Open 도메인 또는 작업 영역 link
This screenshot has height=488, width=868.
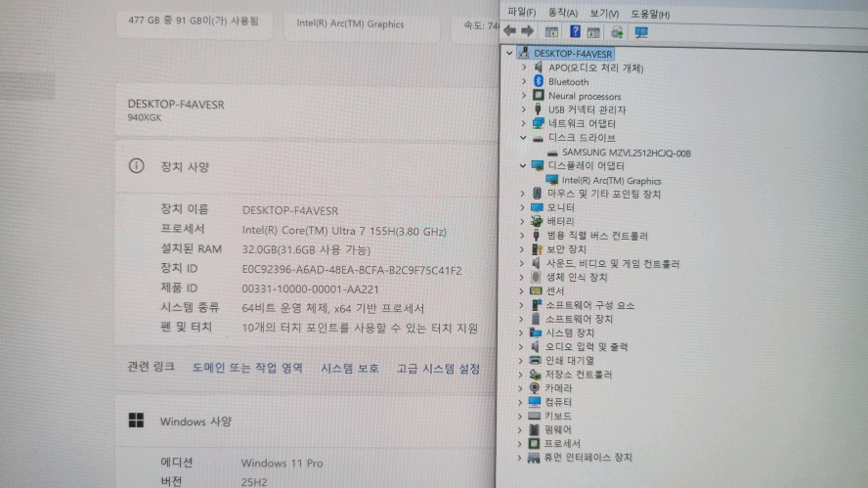247,368
